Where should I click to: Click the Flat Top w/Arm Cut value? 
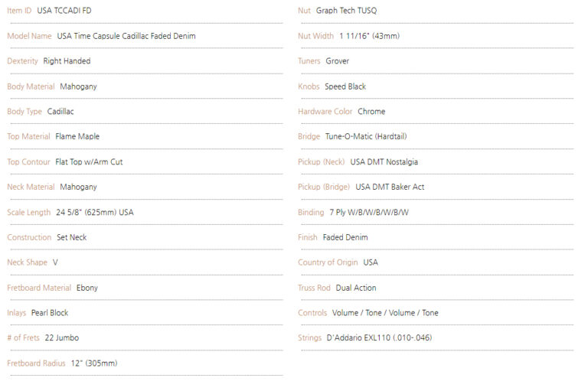pyautogui.click(x=89, y=162)
